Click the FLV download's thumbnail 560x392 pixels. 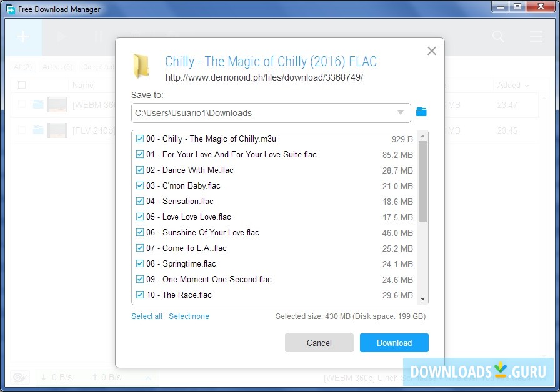(x=57, y=130)
